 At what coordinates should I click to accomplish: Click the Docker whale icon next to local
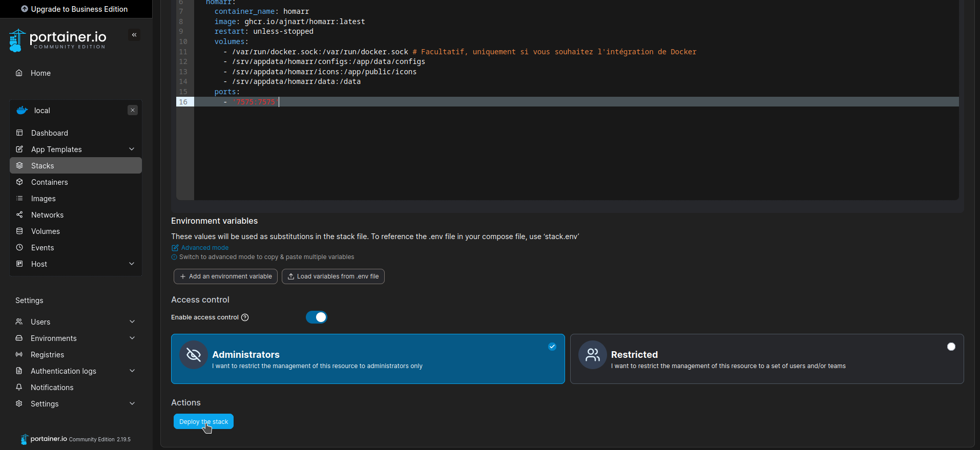pos(22,110)
